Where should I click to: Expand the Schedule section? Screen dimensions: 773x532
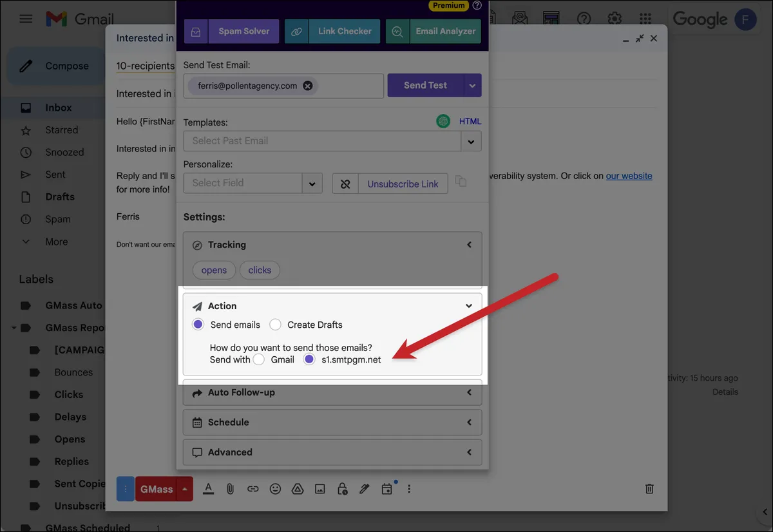coord(332,423)
